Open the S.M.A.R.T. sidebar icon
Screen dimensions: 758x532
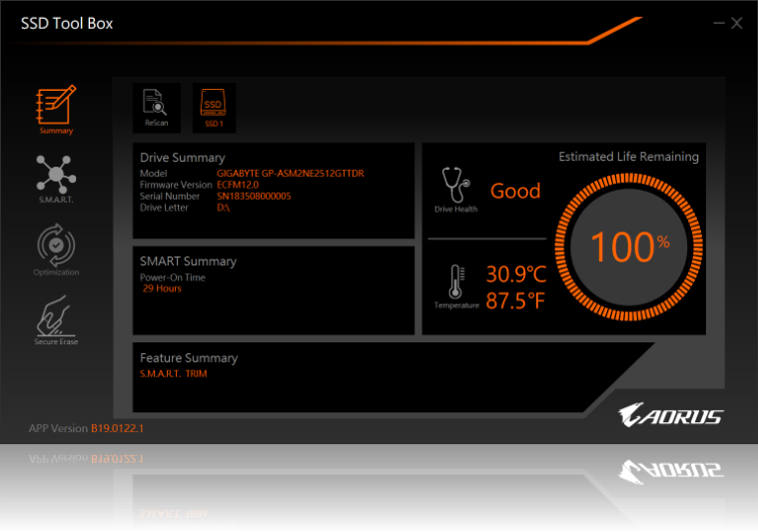click(56, 177)
